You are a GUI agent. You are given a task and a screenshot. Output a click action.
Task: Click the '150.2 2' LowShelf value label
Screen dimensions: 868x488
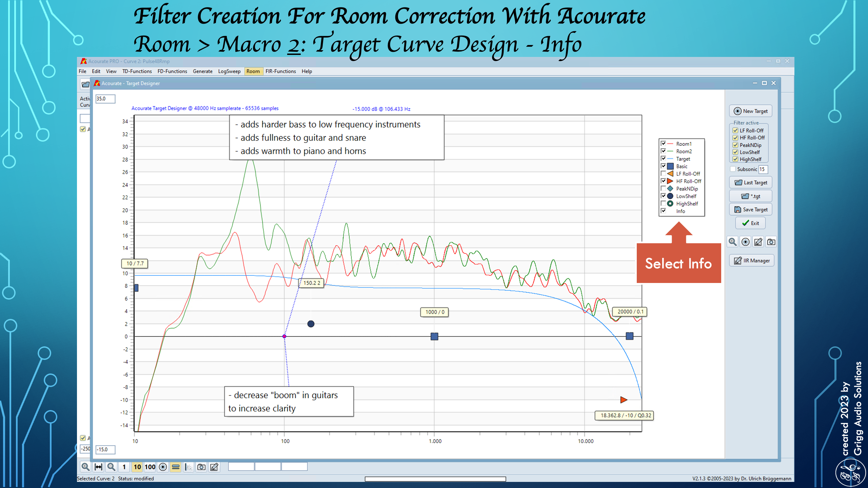pyautogui.click(x=312, y=283)
